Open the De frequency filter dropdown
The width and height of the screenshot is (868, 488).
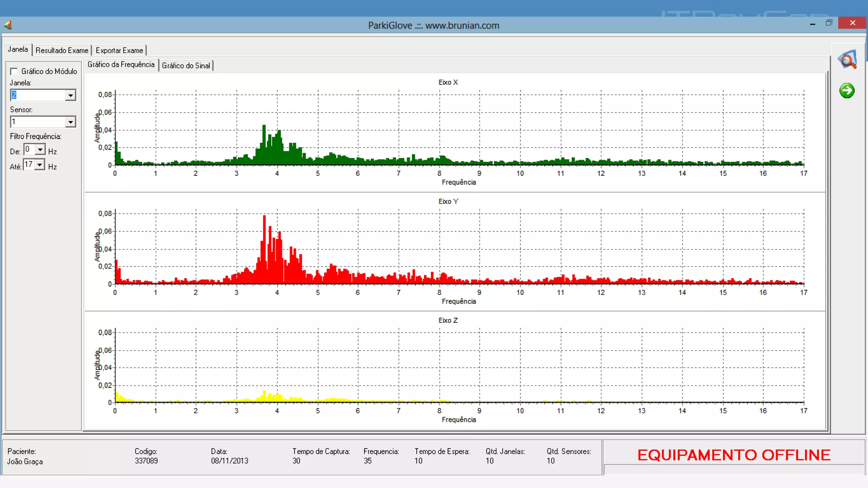(40, 150)
